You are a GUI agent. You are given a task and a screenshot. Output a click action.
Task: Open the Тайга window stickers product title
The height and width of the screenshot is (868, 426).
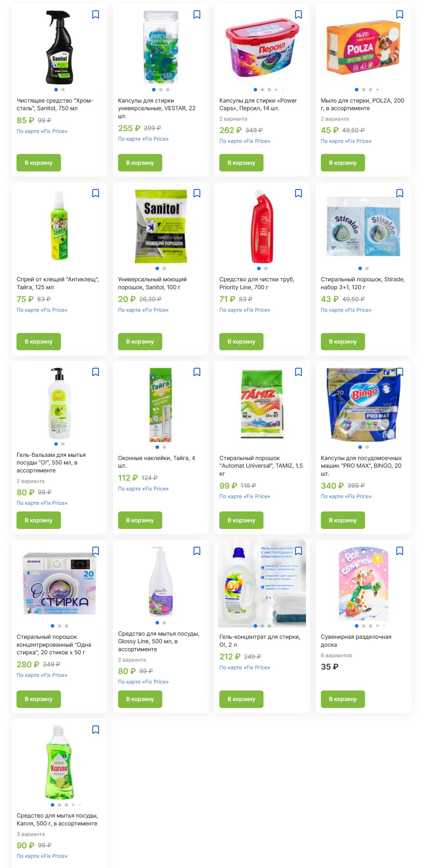(x=156, y=462)
